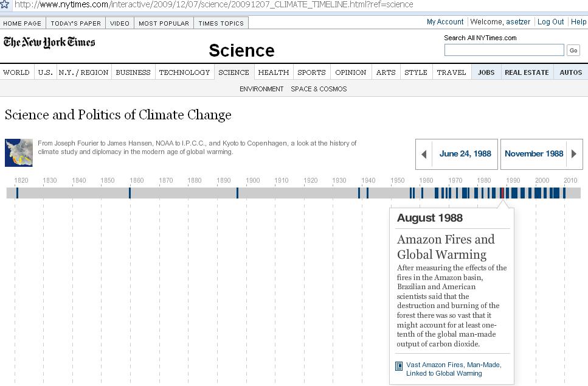
Task: Click the last timeline marker near 2010
Action: point(564,193)
